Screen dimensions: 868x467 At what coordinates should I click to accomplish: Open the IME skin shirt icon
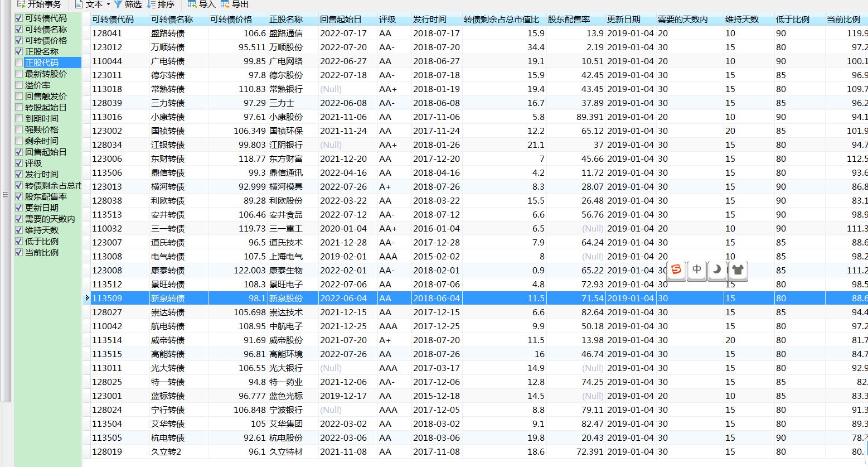tap(738, 270)
